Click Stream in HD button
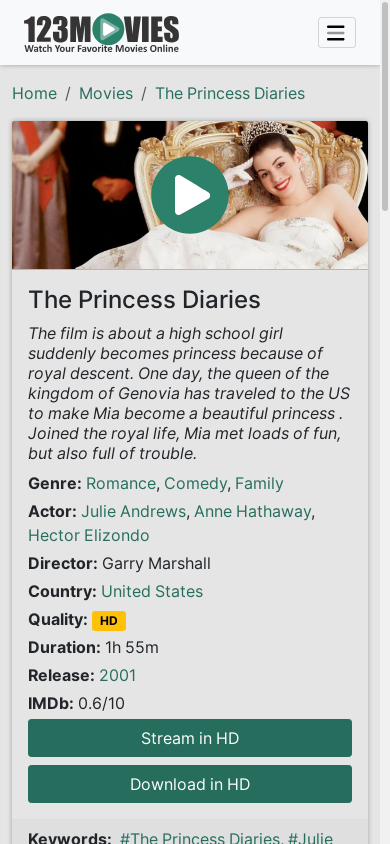Viewport: 390px width, 844px height. (x=190, y=738)
